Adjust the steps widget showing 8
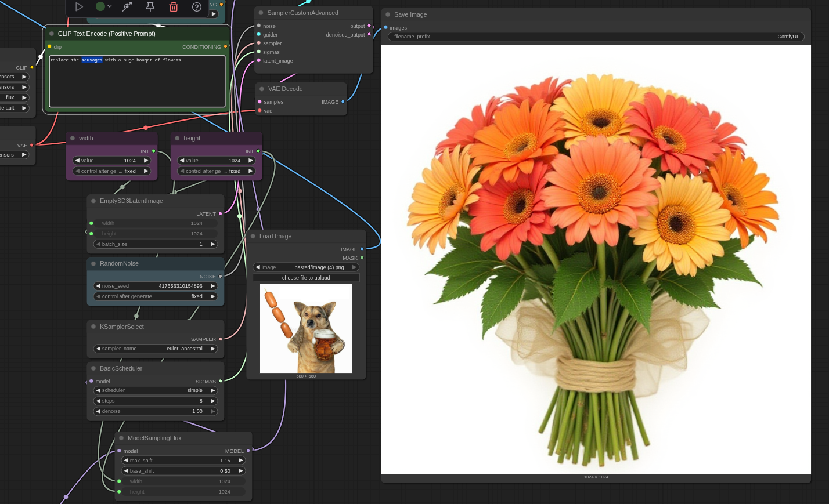 (x=156, y=401)
